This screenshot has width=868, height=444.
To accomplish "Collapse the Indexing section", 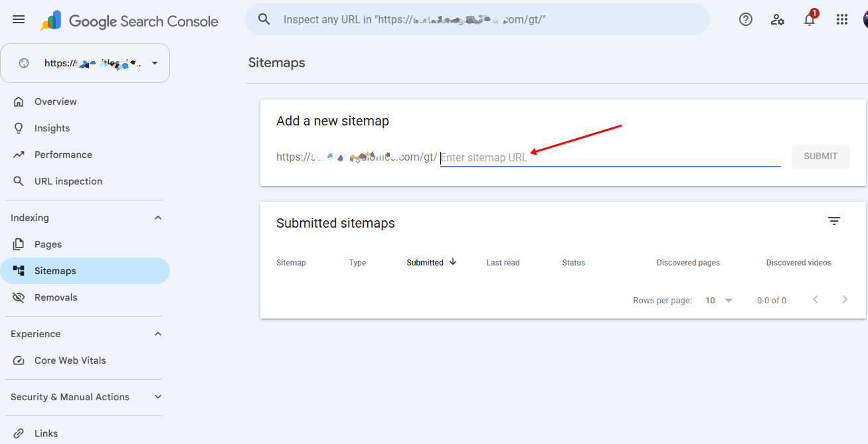I will pos(158,218).
